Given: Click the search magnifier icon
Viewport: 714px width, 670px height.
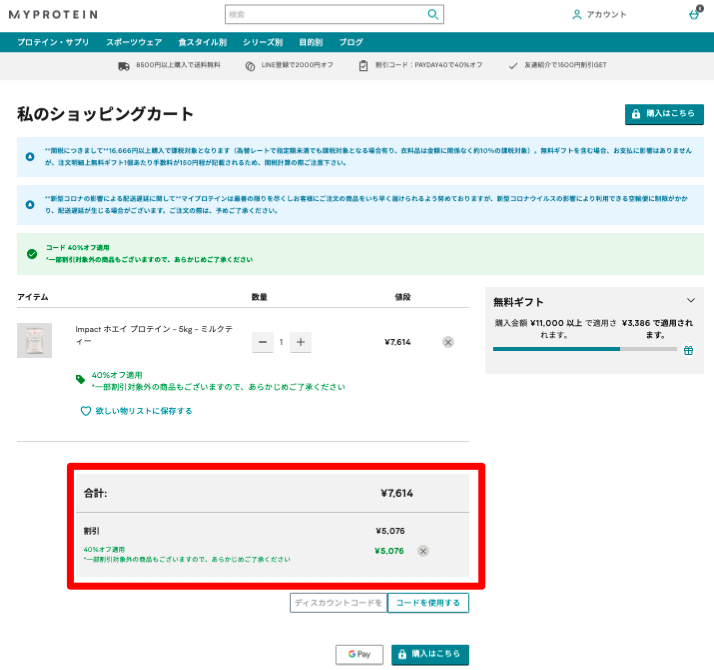Looking at the screenshot, I should [433, 15].
